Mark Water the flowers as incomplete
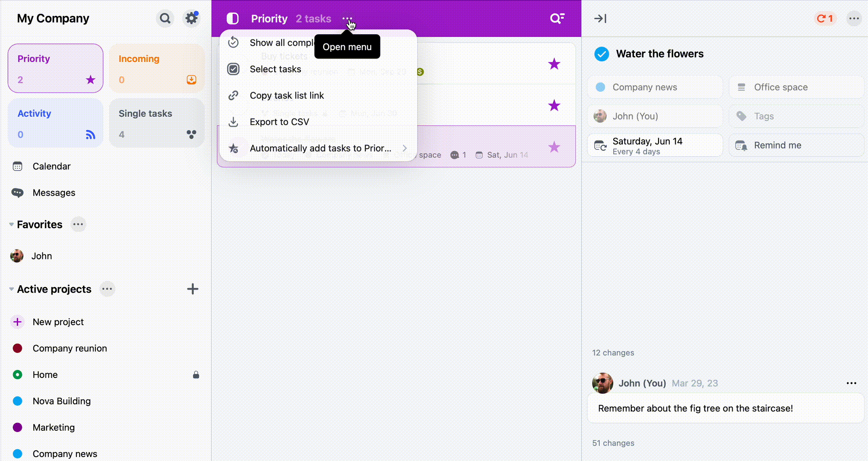This screenshot has width=868, height=461. tap(602, 54)
